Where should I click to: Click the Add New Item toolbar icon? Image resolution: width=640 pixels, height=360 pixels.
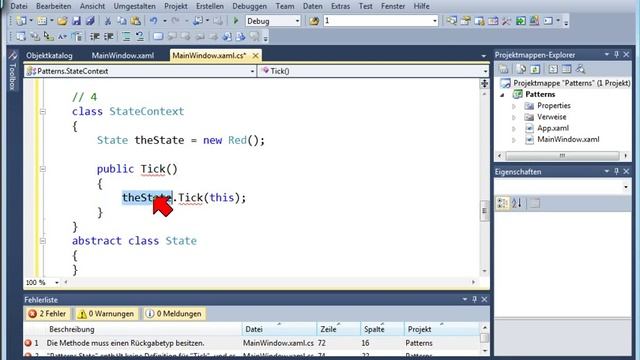tap(42, 21)
